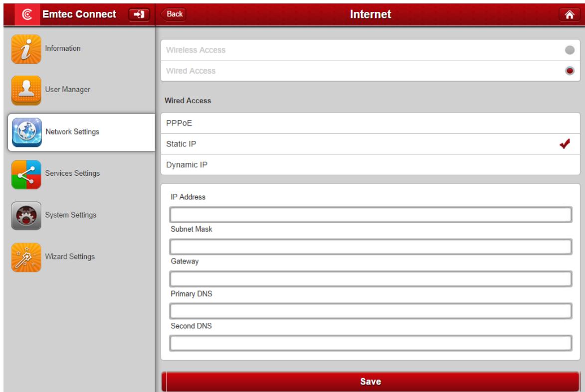Select the Wired Access radio button
This screenshot has width=585, height=392.
pos(570,71)
